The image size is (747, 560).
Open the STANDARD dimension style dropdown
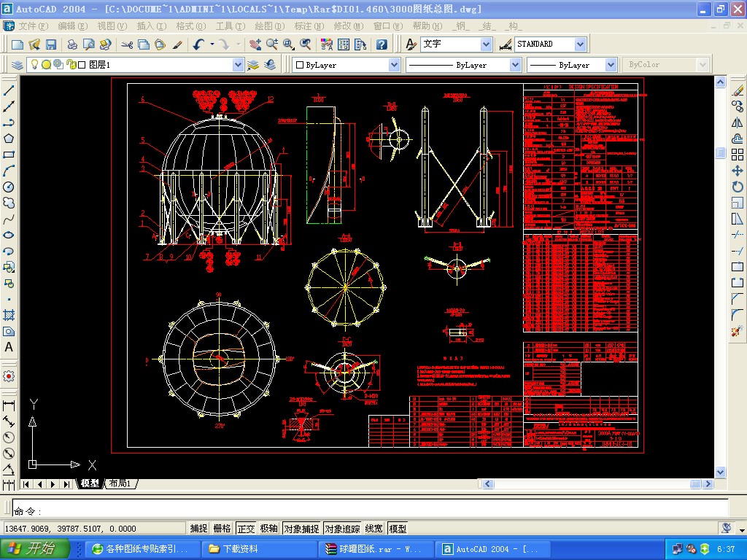pos(580,44)
